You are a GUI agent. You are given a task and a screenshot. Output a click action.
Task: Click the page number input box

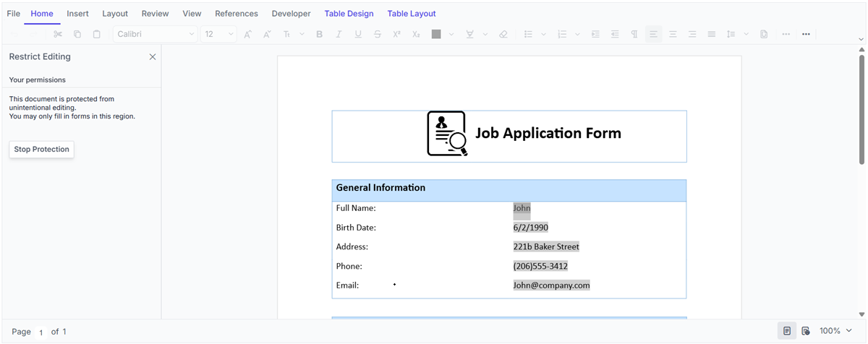tap(41, 332)
